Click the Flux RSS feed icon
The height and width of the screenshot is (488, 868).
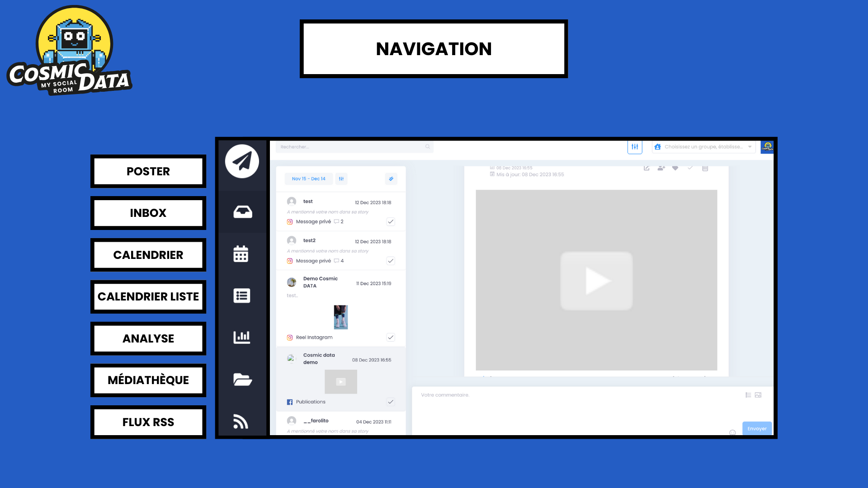(241, 421)
